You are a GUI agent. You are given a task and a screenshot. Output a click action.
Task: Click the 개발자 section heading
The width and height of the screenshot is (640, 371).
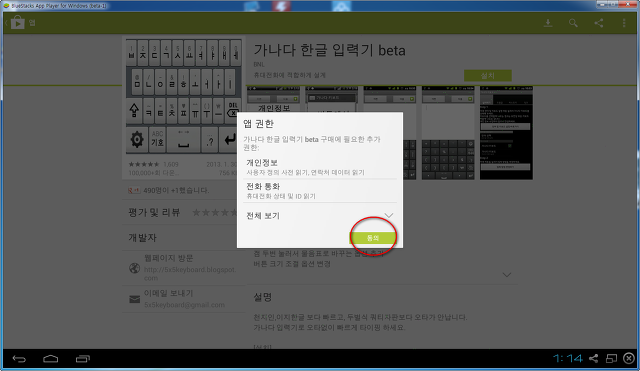pyautogui.click(x=142, y=238)
